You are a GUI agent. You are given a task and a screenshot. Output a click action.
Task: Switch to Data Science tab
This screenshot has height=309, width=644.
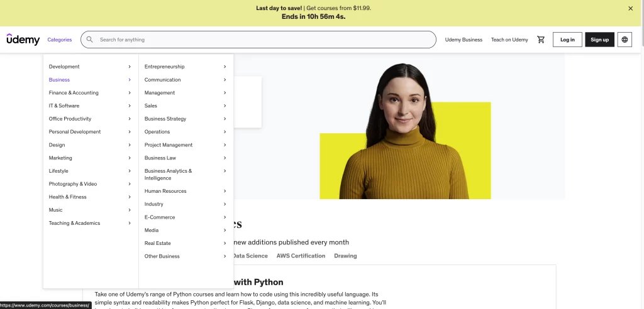coord(250,256)
